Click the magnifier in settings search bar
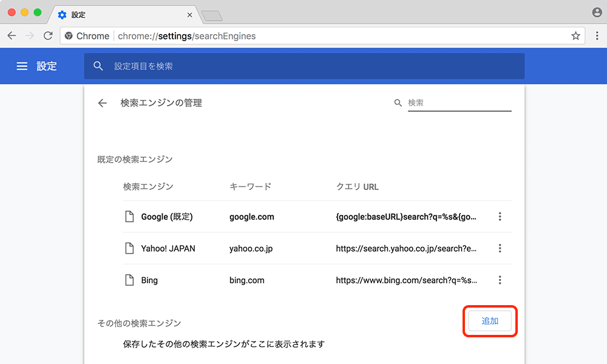The height and width of the screenshot is (364, 607). point(98,66)
